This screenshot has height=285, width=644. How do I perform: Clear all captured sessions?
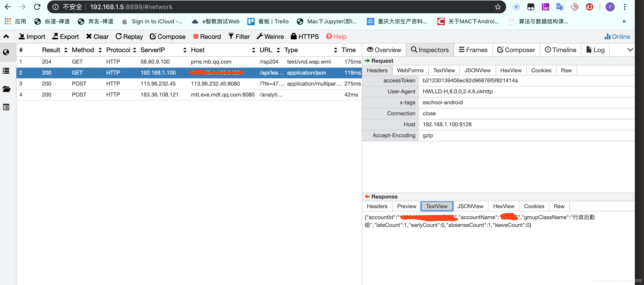[97, 37]
